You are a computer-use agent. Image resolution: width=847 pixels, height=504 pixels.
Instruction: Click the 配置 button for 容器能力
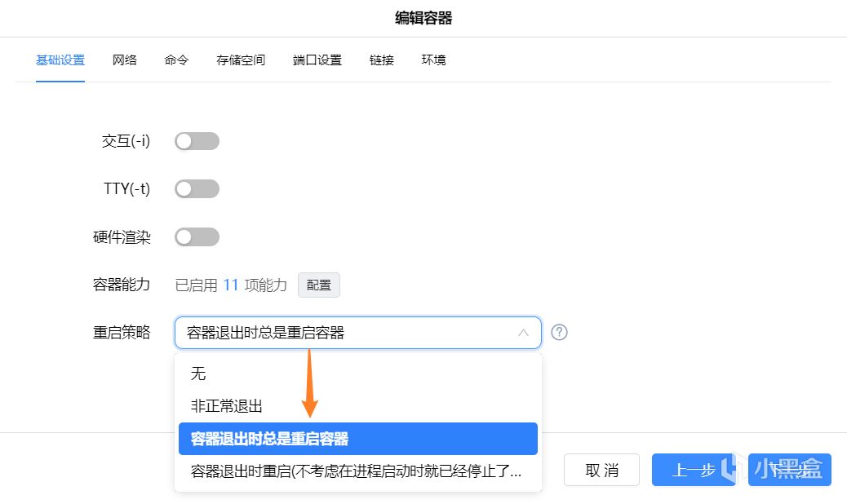point(319,285)
